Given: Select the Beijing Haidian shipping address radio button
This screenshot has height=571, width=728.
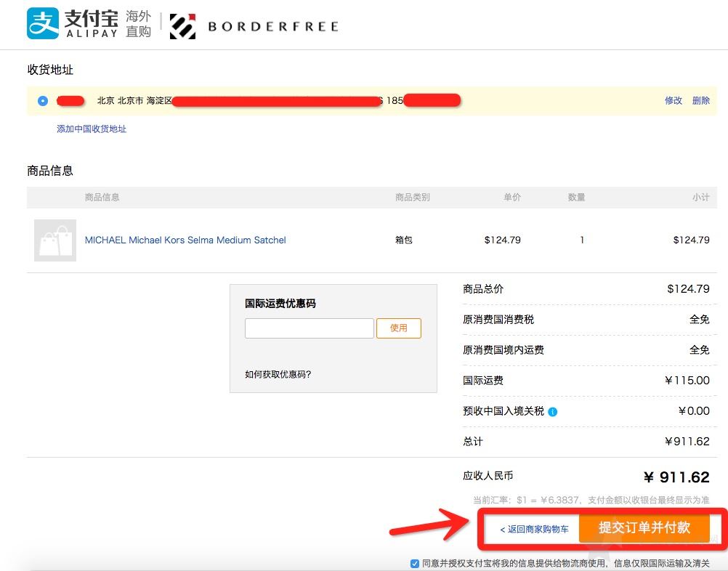Looking at the screenshot, I should tap(43, 101).
